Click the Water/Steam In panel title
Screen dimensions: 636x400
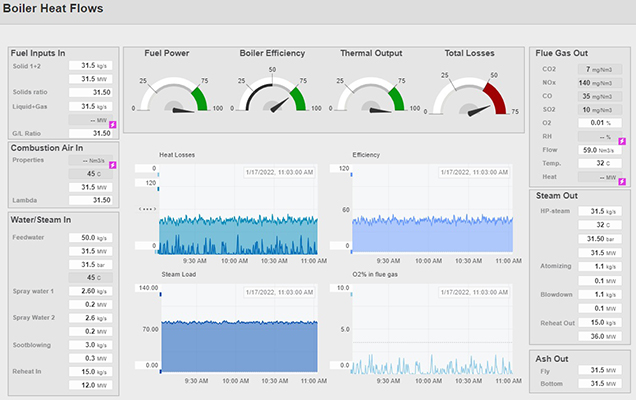43,219
